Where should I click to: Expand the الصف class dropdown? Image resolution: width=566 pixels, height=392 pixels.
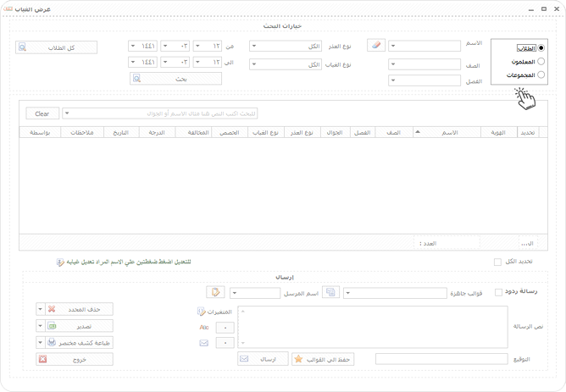tap(424, 64)
